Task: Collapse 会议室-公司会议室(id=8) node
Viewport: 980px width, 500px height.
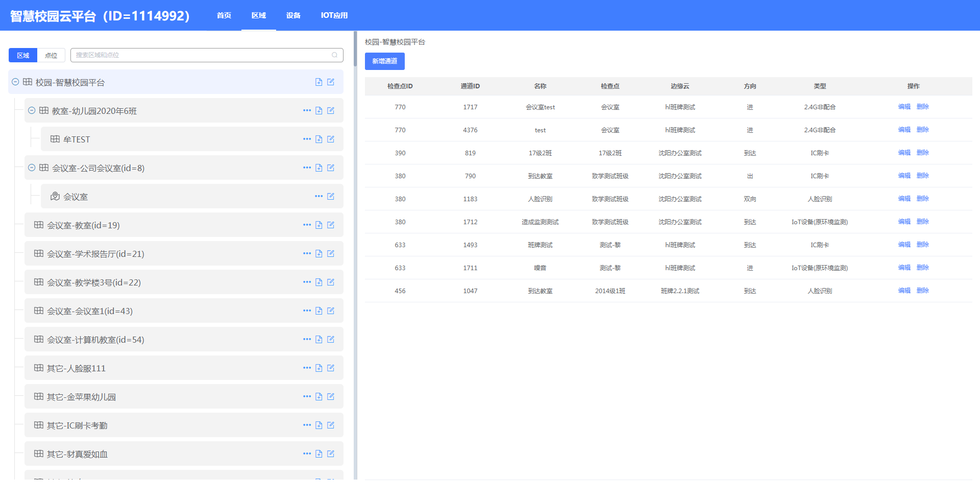Action: (32, 168)
